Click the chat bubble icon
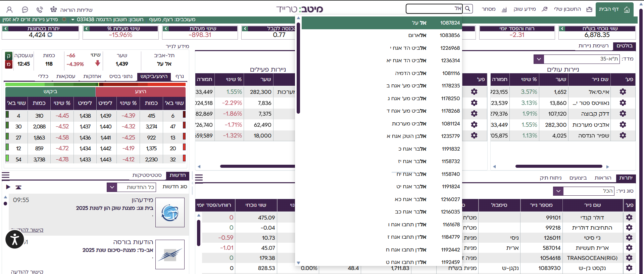 click(x=25, y=9)
